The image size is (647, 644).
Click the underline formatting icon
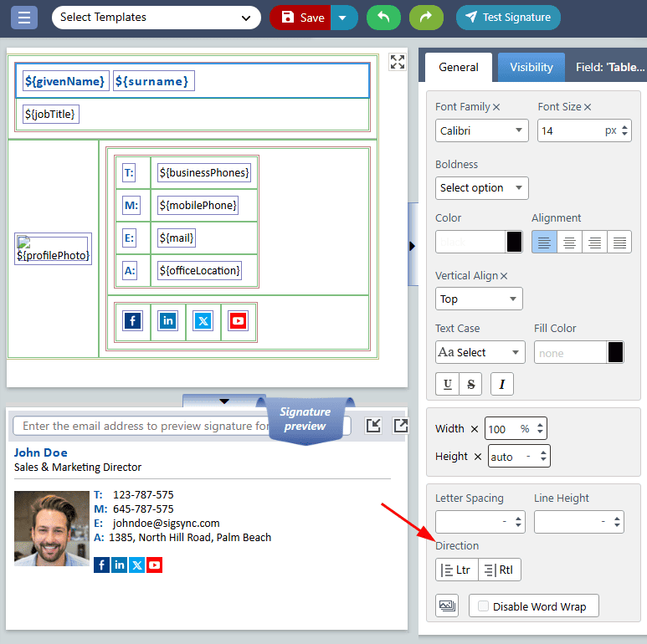(448, 384)
